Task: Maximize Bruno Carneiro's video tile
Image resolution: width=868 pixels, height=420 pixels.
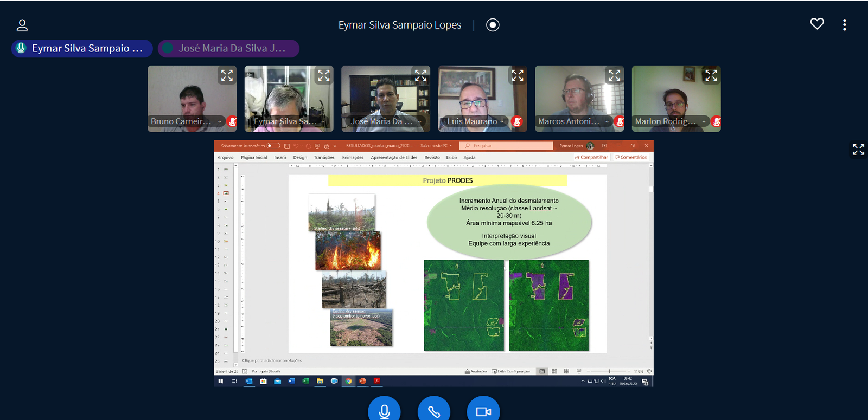Action: tap(227, 75)
